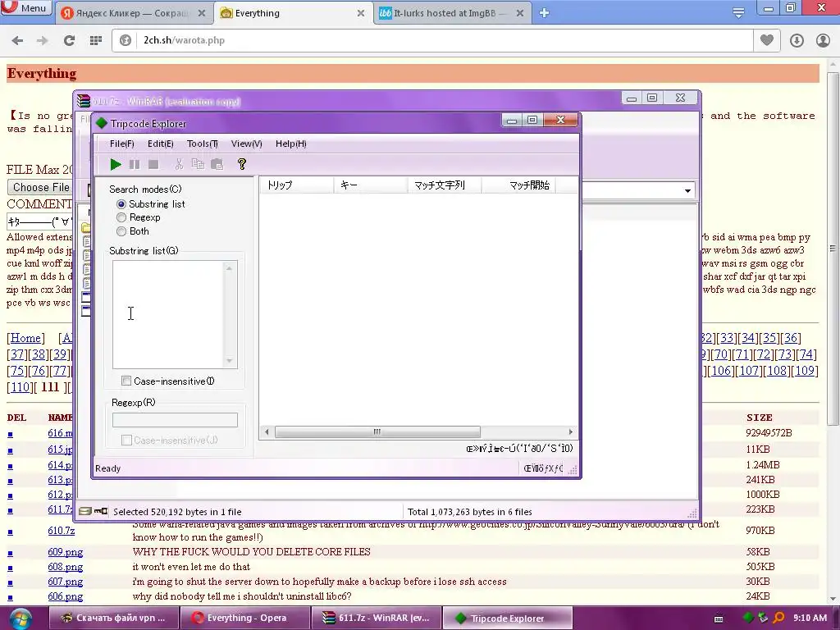Click the マッチ開始 column header
Image resolution: width=840 pixels, height=630 pixels.
click(x=518, y=185)
